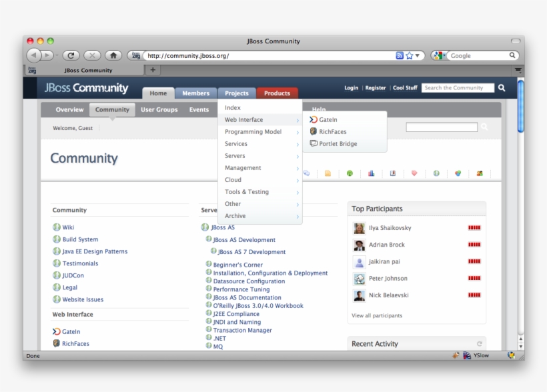Open the RSS feed icon in the address bar
This screenshot has width=547, height=392.
tap(398, 55)
